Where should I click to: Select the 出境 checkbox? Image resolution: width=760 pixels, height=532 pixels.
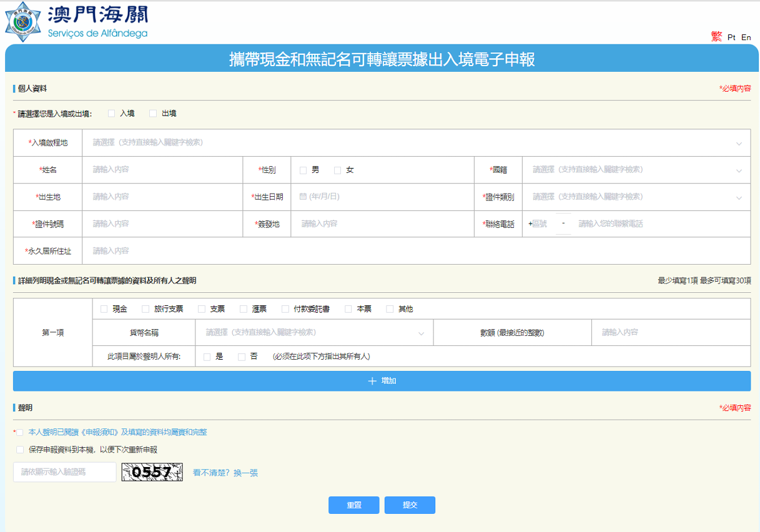pos(153,114)
